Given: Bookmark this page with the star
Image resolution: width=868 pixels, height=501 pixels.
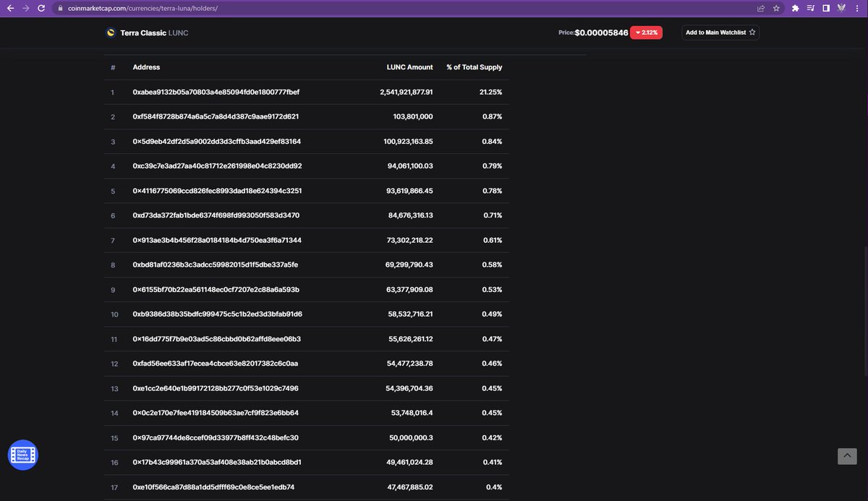Looking at the screenshot, I should pyautogui.click(x=776, y=8).
